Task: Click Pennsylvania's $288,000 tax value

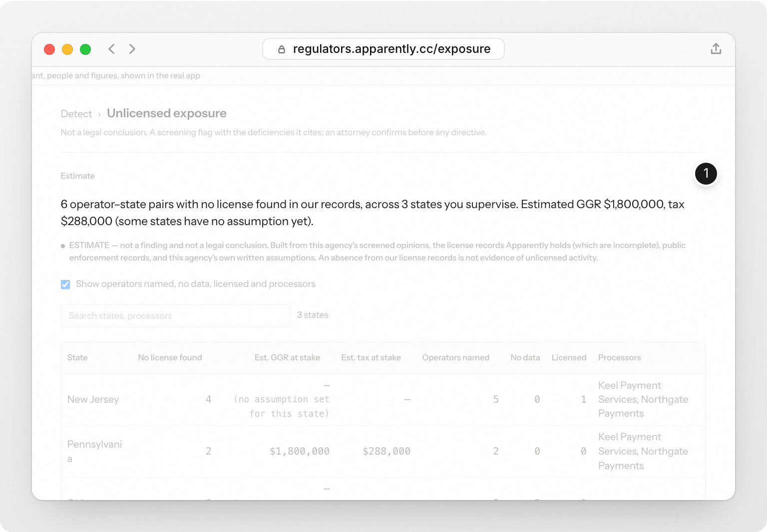Action: [x=386, y=451]
